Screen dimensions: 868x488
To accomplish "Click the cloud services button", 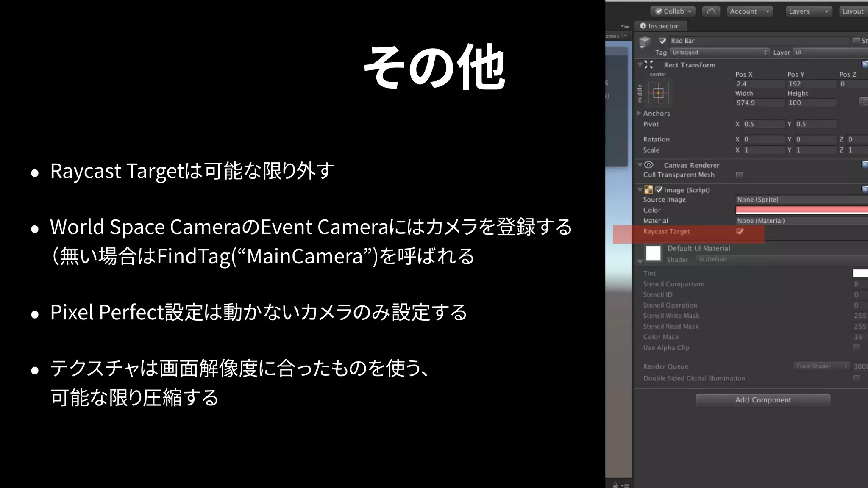I will pos(711,11).
